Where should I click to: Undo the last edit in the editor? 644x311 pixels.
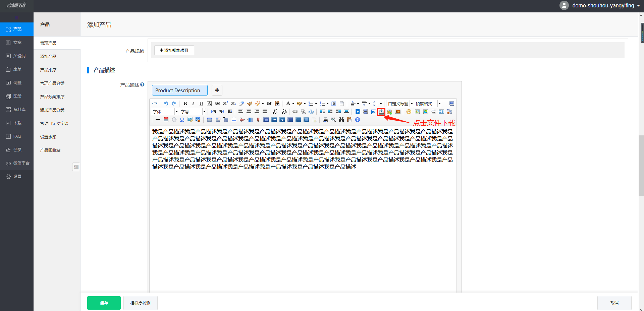(166, 104)
